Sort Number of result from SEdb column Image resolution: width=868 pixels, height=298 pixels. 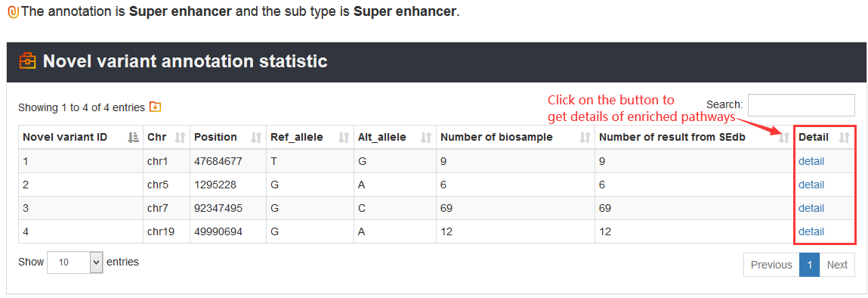[x=783, y=138]
